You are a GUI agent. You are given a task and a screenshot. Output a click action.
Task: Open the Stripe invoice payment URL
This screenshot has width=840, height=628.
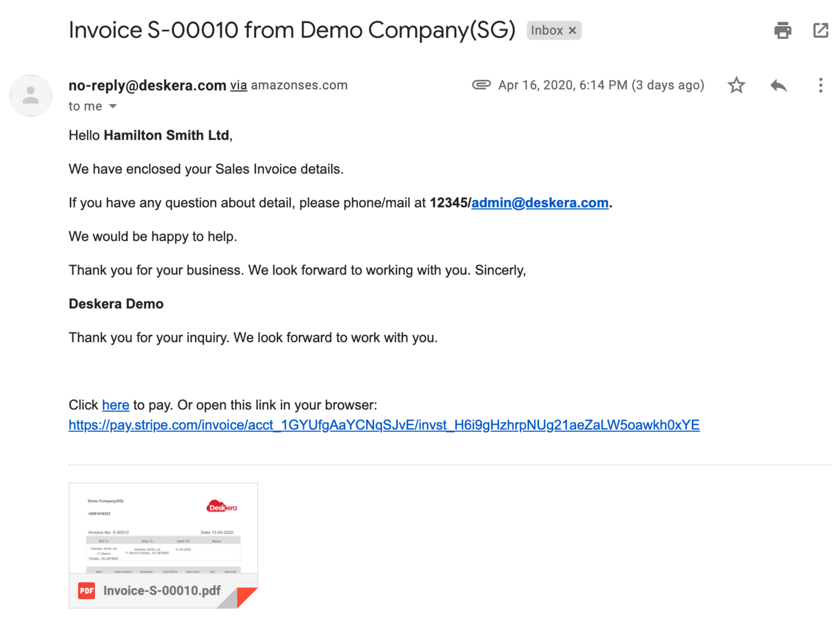pyautogui.click(x=384, y=425)
